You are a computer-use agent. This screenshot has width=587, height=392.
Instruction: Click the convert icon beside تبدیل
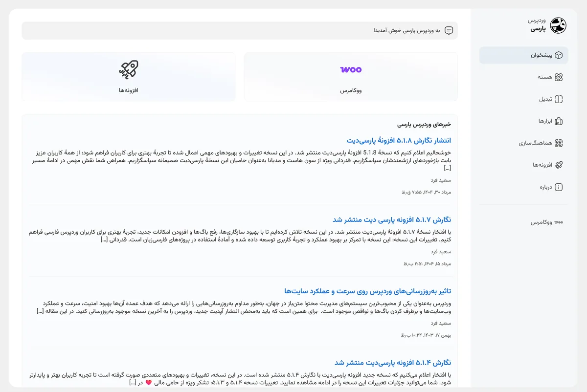tap(559, 99)
